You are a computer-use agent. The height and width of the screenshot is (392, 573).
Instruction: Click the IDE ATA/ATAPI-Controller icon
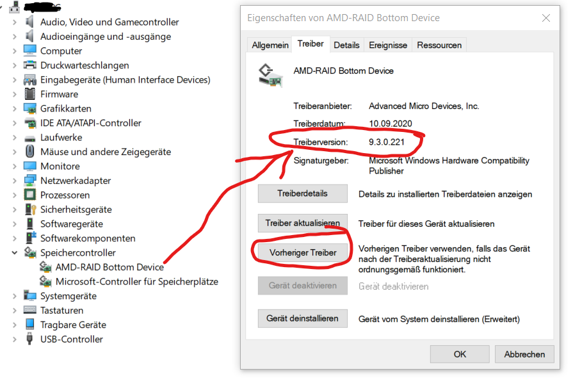(29, 123)
